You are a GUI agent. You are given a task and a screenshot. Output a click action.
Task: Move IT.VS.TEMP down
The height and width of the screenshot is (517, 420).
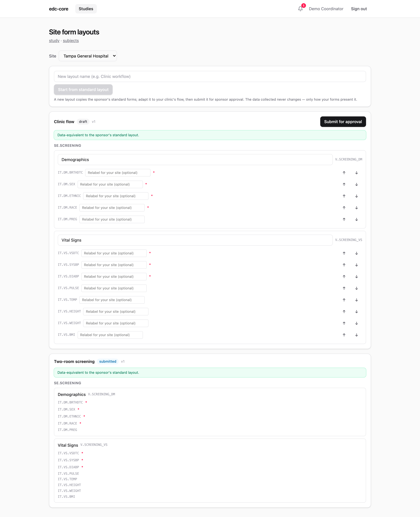click(x=357, y=300)
